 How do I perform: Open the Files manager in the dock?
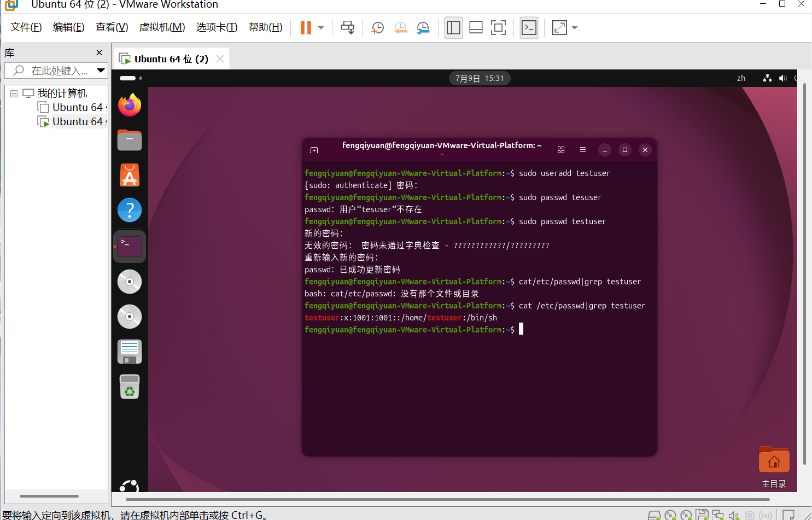pos(130,140)
